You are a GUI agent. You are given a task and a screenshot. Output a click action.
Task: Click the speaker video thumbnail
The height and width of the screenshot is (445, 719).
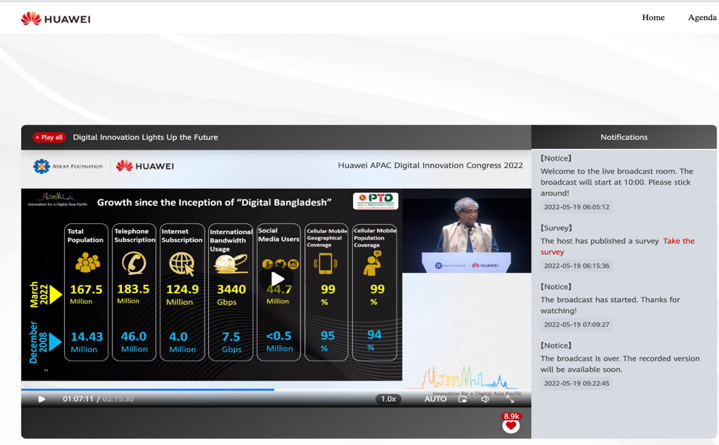[467, 231]
